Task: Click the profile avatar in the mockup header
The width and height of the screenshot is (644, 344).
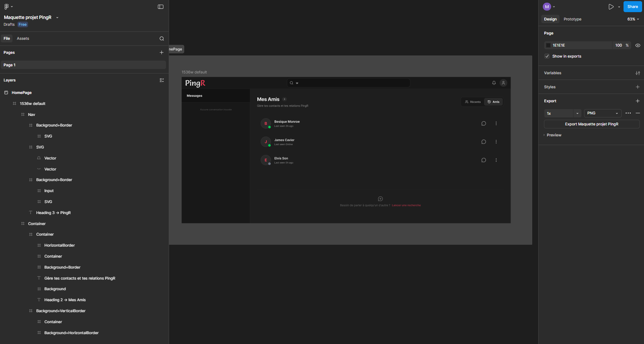Action: point(503,83)
